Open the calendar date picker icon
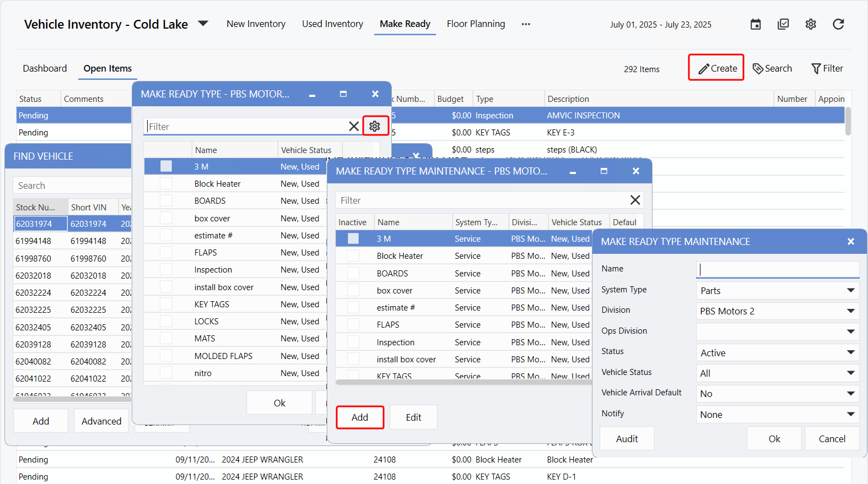This screenshot has height=484, width=868. point(756,24)
